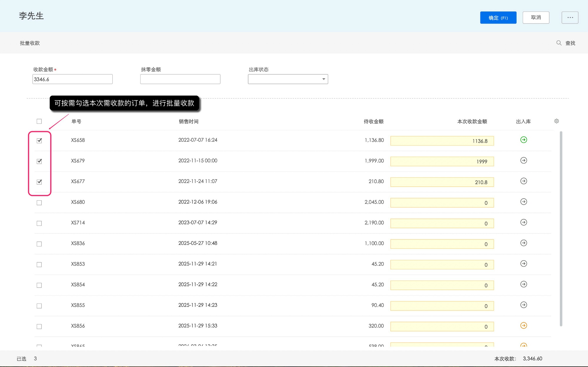The width and height of the screenshot is (588, 367).
Task: Click the search magnifier icon
Action: [x=559, y=43]
